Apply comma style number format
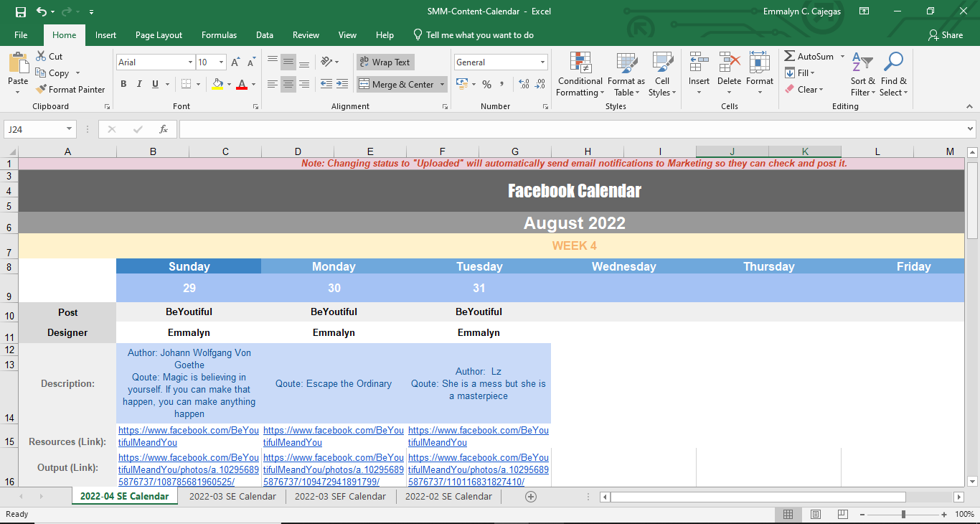The image size is (980, 524). point(502,84)
